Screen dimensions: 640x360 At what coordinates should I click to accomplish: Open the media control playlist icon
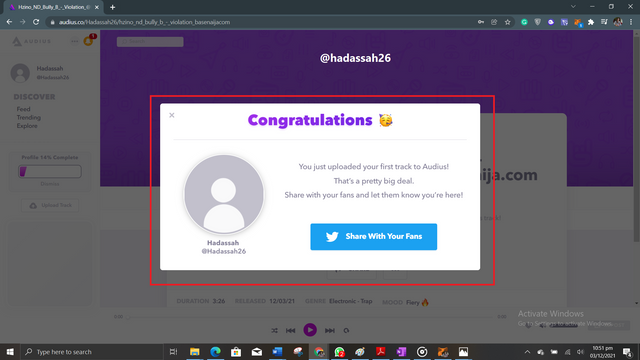pyautogui.click(x=604, y=22)
